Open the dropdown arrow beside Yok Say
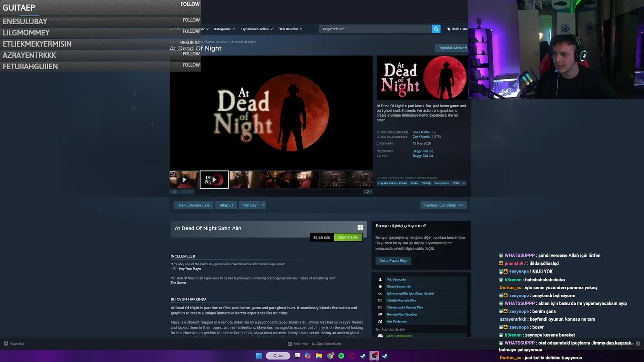The image size is (644, 362). click(263, 205)
